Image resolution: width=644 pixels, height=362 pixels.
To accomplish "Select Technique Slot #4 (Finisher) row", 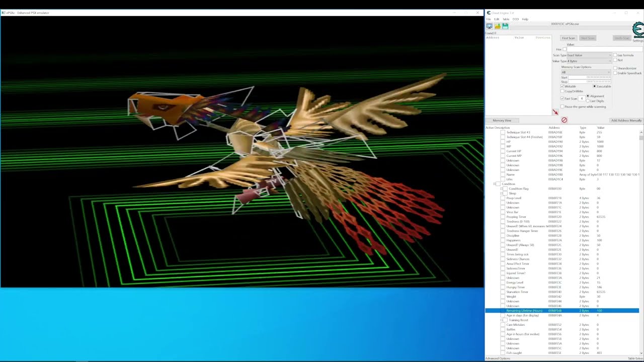I will coord(562,137).
